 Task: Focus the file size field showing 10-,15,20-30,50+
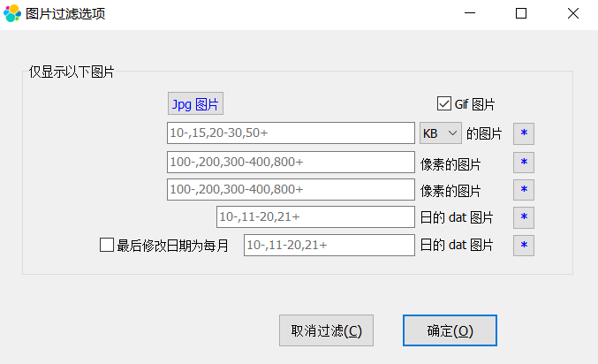291,133
